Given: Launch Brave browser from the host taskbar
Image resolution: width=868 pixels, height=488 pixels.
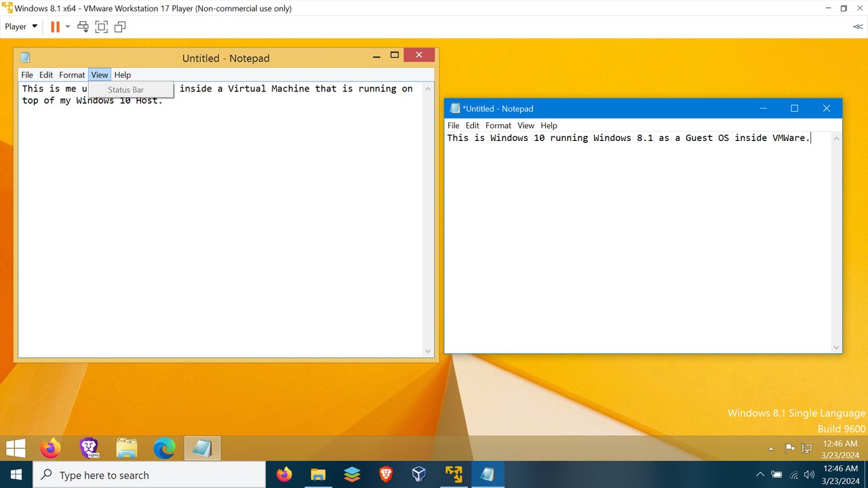Looking at the screenshot, I should pyautogui.click(x=386, y=475).
